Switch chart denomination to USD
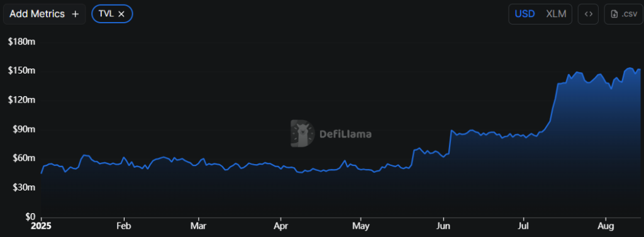 tap(525, 14)
